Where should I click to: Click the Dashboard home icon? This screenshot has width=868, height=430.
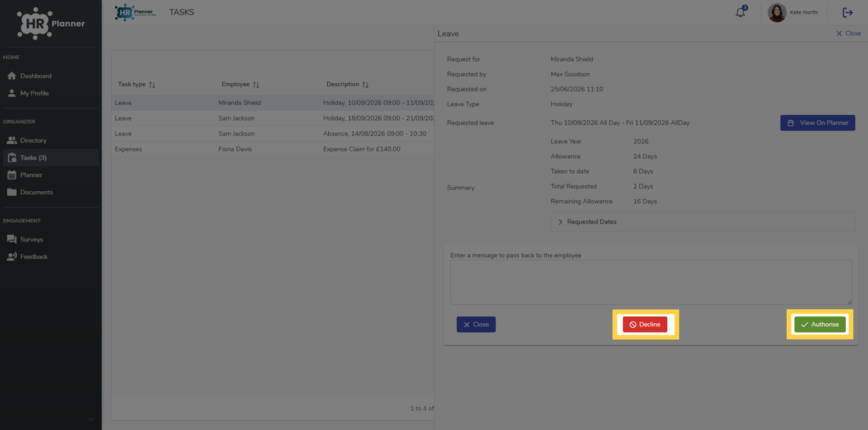12,76
